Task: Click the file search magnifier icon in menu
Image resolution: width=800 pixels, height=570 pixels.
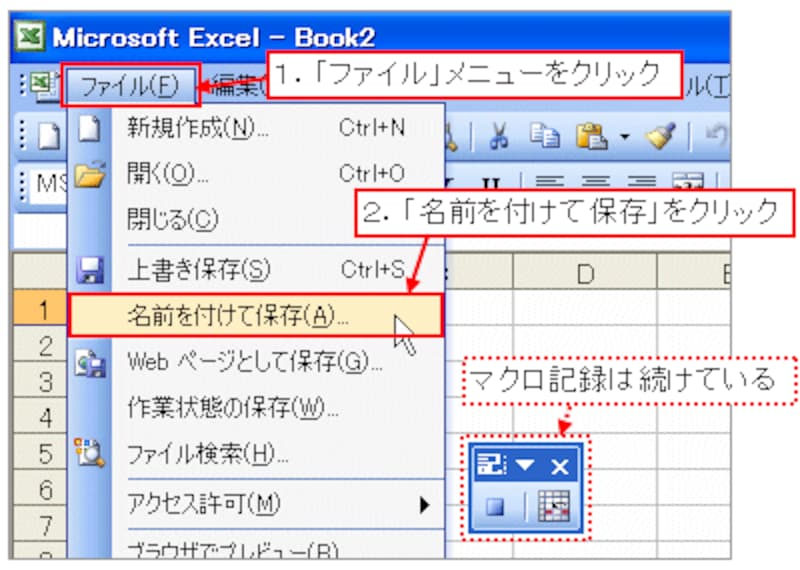Action: [89, 453]
